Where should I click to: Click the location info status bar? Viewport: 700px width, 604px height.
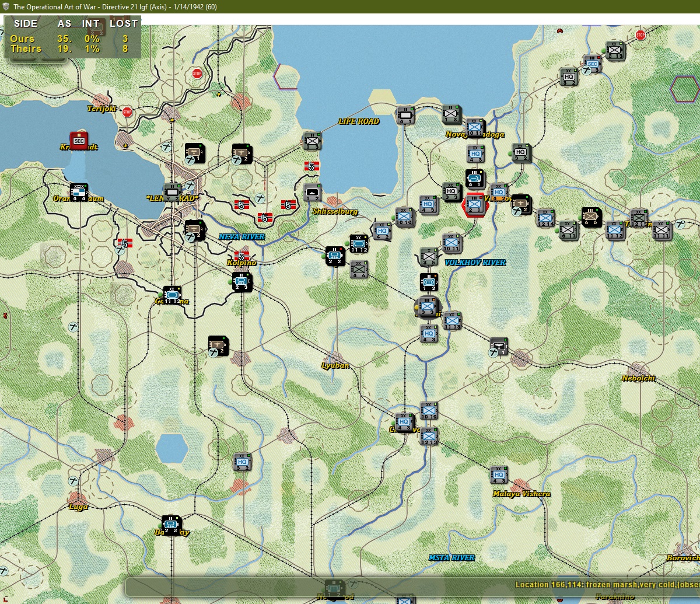point(412,585)
